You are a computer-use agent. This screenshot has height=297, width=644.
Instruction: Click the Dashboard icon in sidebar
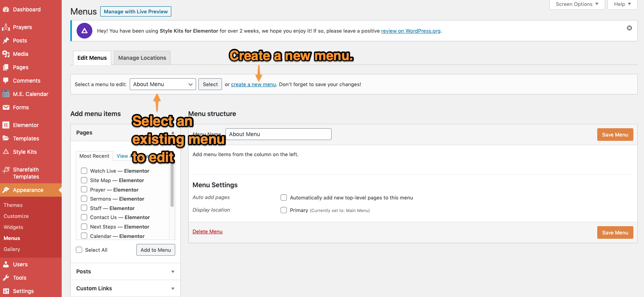pos(6,9)
